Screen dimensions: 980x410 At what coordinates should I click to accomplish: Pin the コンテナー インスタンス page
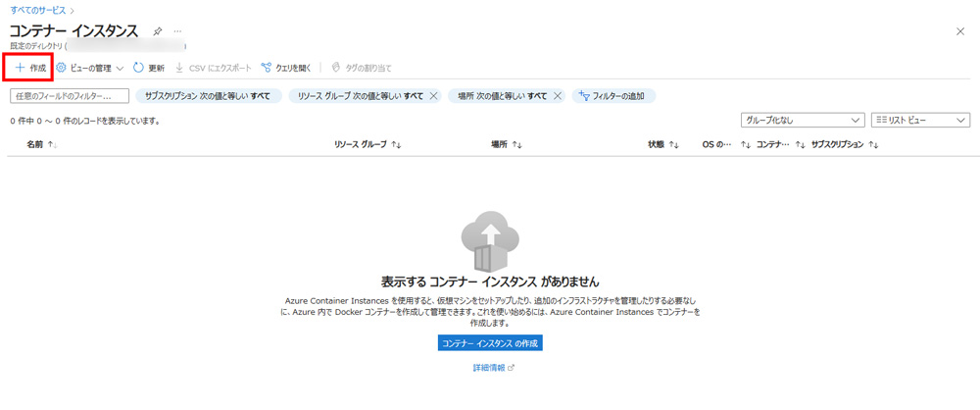click(x=158, y=31)
